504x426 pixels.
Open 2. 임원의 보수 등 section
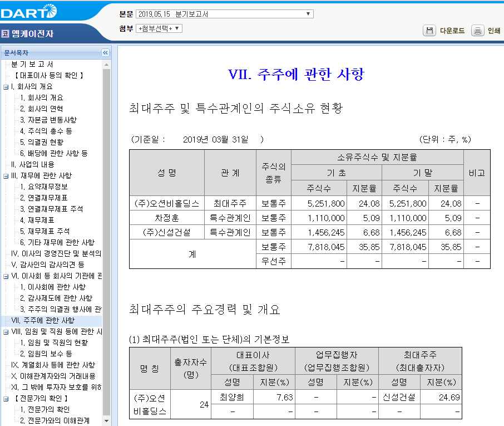pos(46,354)
